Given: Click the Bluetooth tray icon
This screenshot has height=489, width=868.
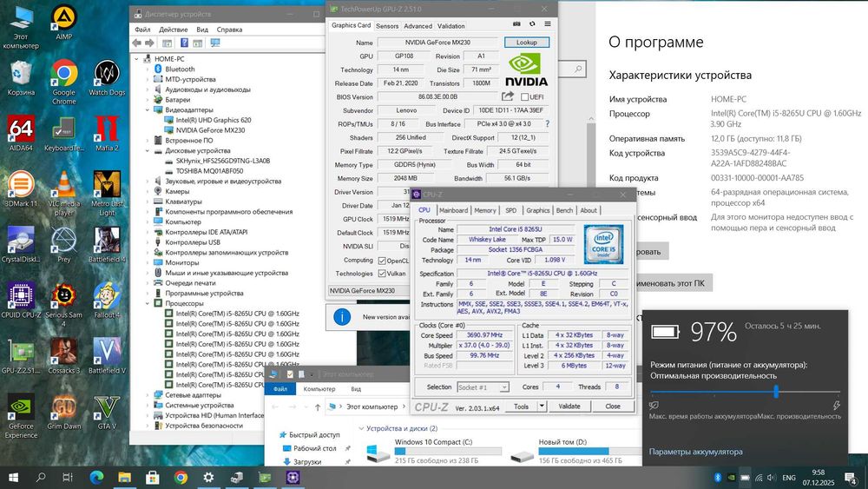Looking at the screenshot, I should [x=718, y=478].
